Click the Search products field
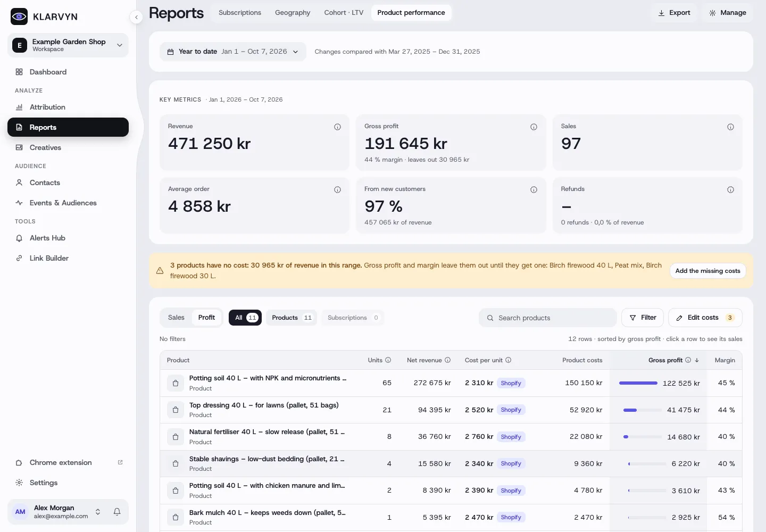 pos(547,318)
